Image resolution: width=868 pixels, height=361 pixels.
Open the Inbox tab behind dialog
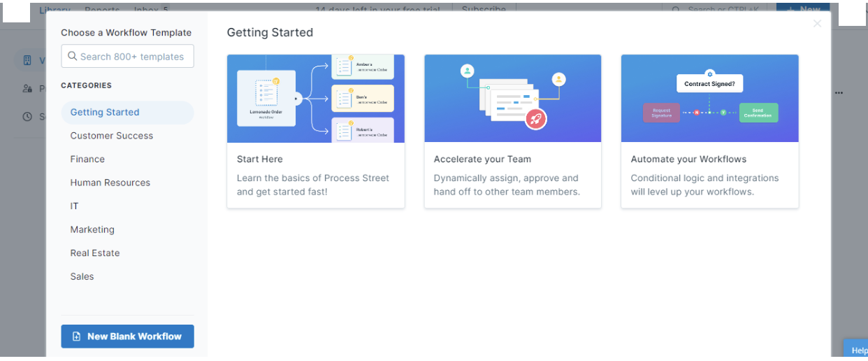coord(151,10)
